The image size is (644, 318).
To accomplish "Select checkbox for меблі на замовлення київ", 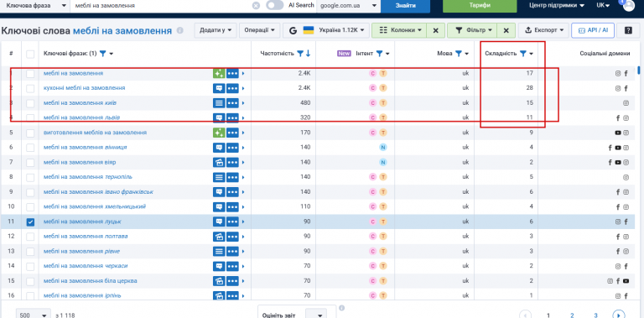I will [30, 103].
